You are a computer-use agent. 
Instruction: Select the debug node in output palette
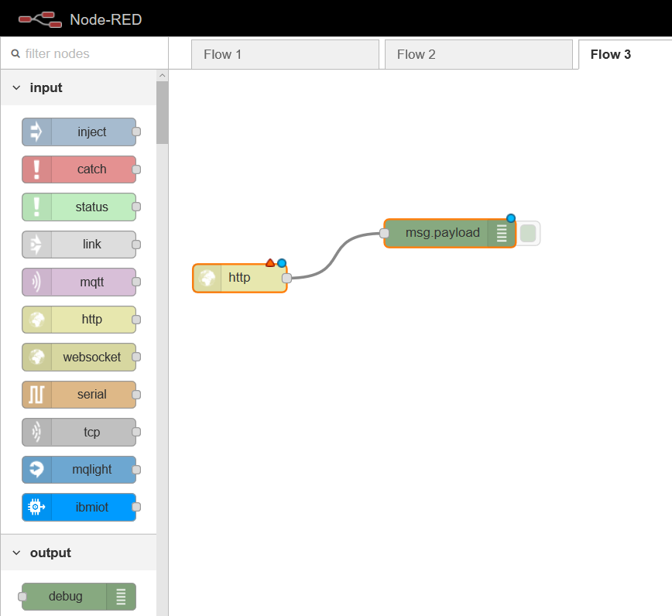pyautogui.click(x=79, y=597)
